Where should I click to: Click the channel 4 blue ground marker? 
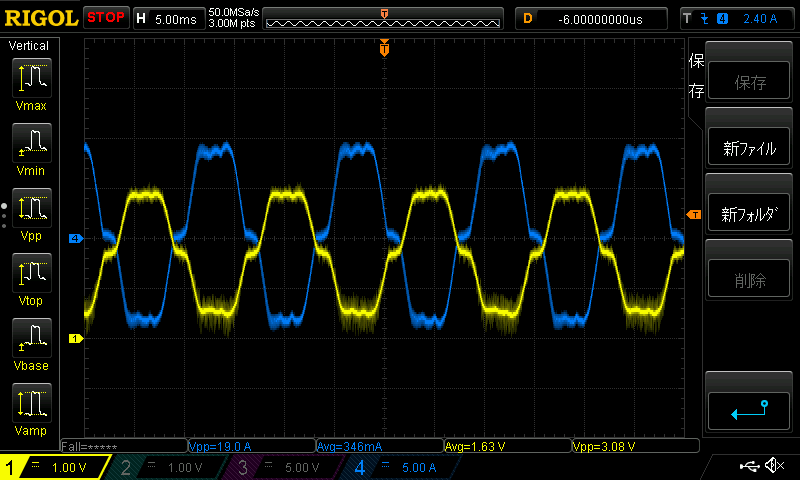point(76,238)
